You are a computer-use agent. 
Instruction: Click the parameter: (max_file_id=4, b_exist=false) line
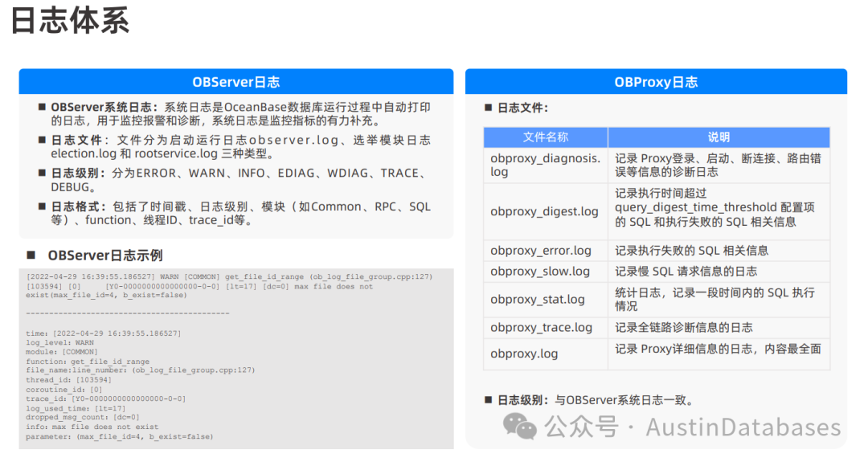[119, 436]
